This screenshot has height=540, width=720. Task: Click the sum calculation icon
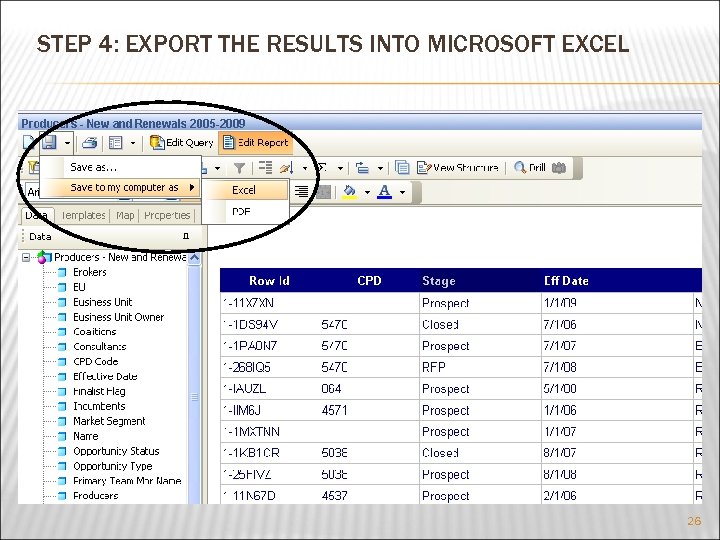pyautogui.click(x=322, y=168)
